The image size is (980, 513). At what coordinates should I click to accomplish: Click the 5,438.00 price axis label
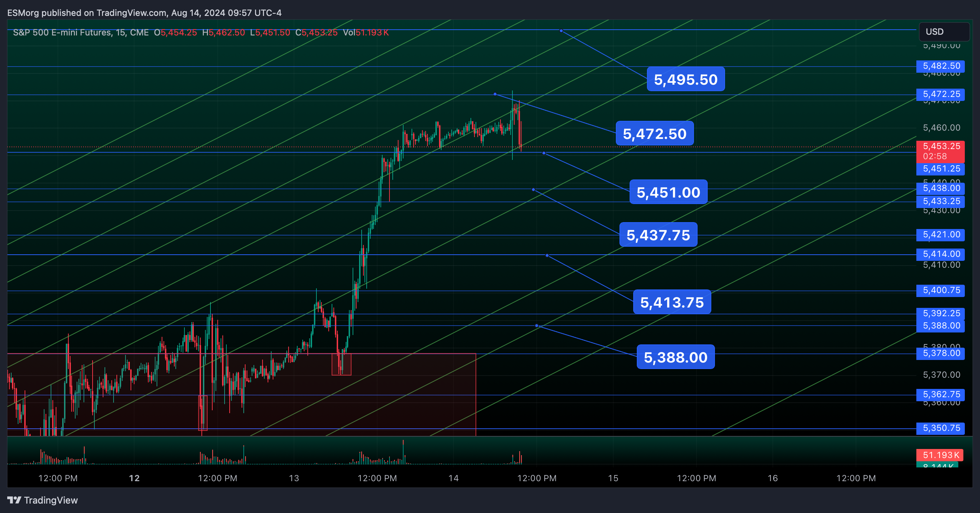(x=941, y=188)
